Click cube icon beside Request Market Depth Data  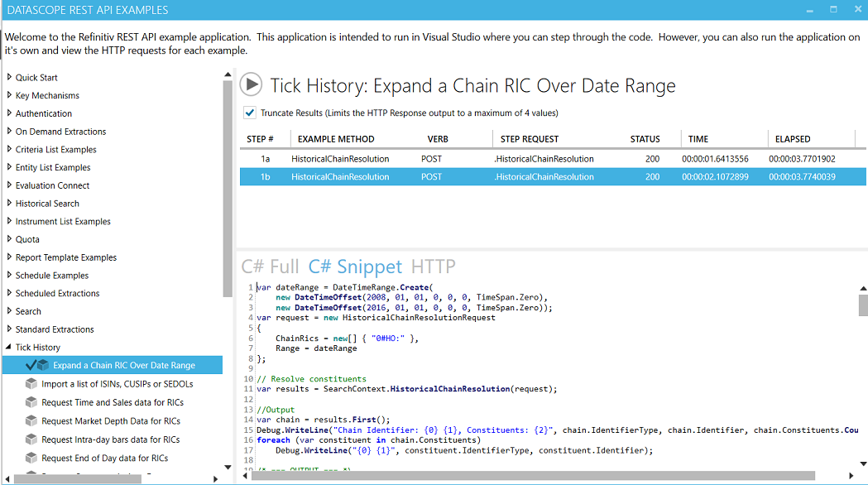31,420
